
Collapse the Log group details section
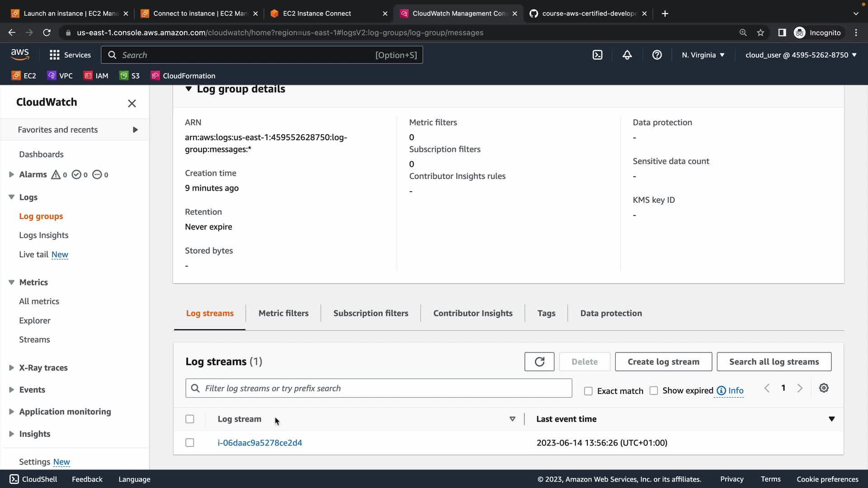pos(189,89)
